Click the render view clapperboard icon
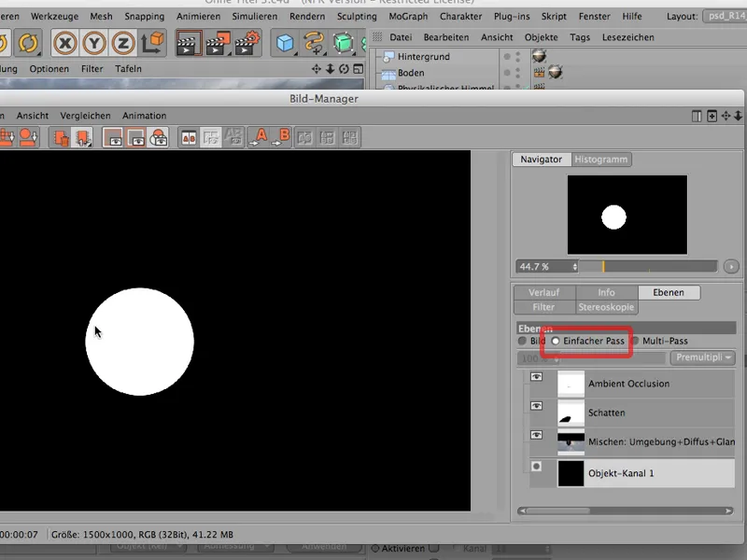747x560 pixels. click(189, 43)
